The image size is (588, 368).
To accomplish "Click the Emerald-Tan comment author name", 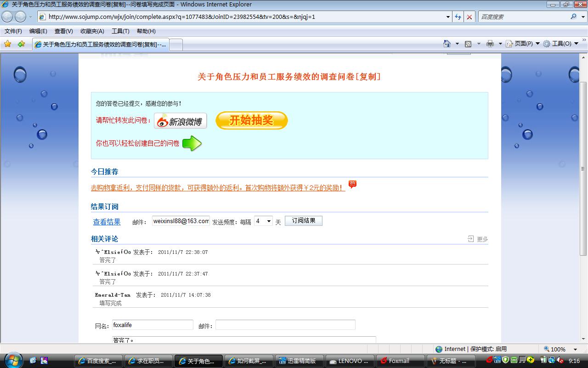I will pos(113,295).
